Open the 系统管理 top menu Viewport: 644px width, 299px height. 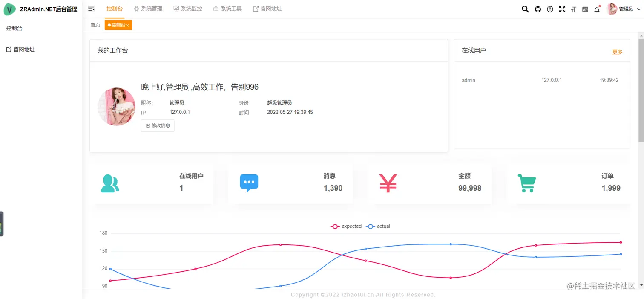click(148, 9)
